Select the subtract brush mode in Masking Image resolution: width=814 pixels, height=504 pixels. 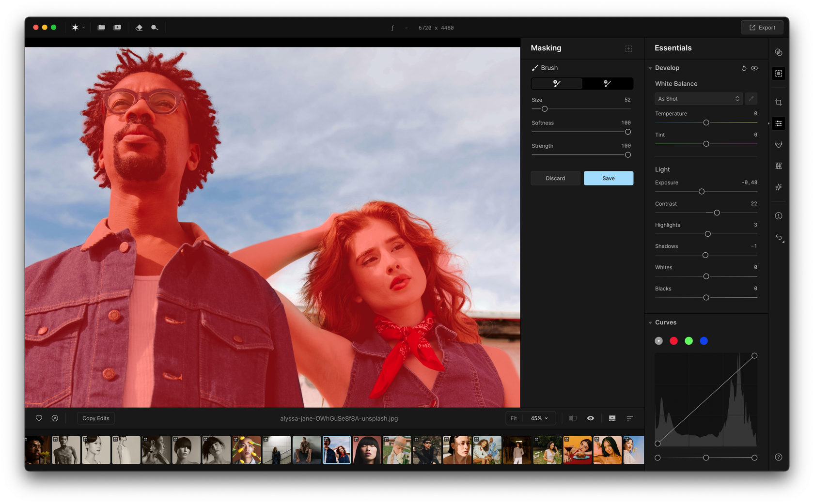607,83
